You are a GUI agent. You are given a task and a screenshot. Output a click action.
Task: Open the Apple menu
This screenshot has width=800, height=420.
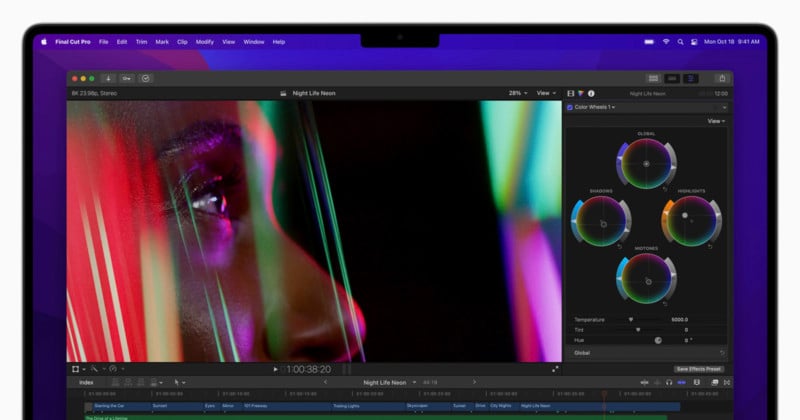click(x=44, y=42)
